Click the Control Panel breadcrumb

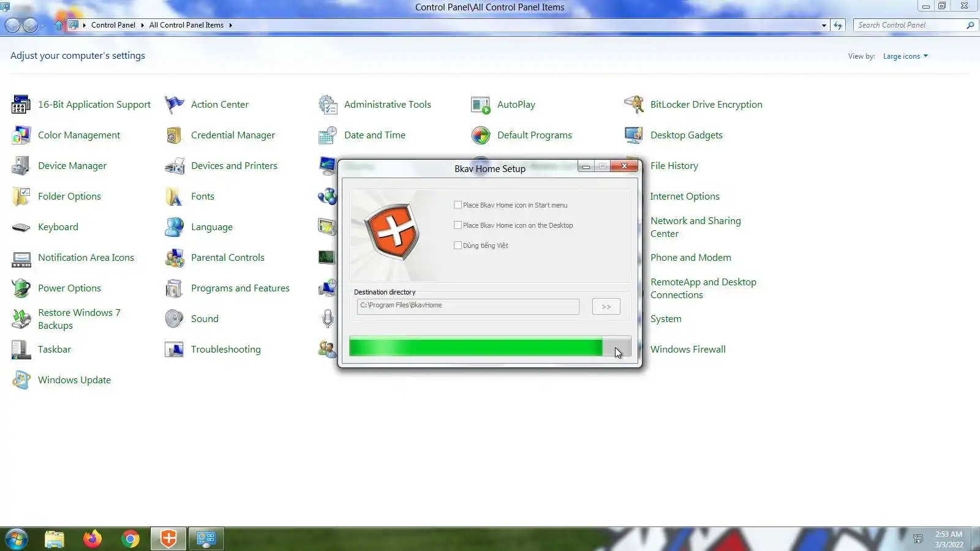(x=113, y=25)
